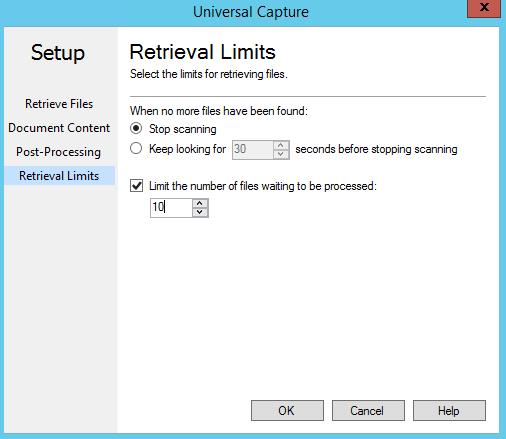The width and height of the screenshot is (506, 439).
Task: Select Retrieval Limits in the sidebar
Action: coord(59,176)
